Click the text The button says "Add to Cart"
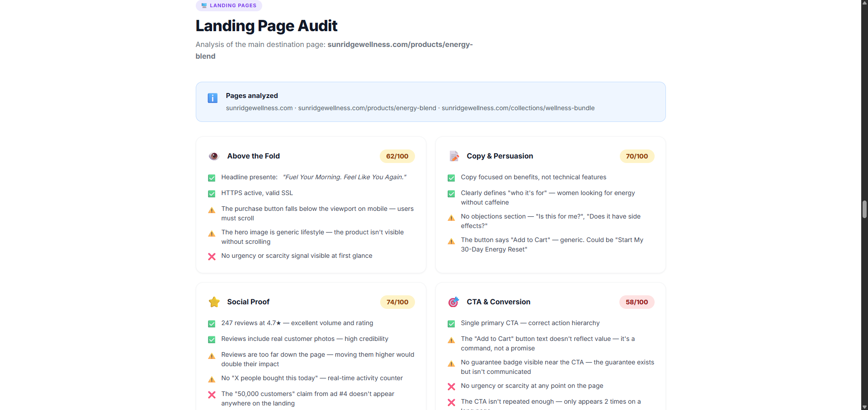Image resolution: width=868 pixels, height=410 pixels. pos(505,240)
